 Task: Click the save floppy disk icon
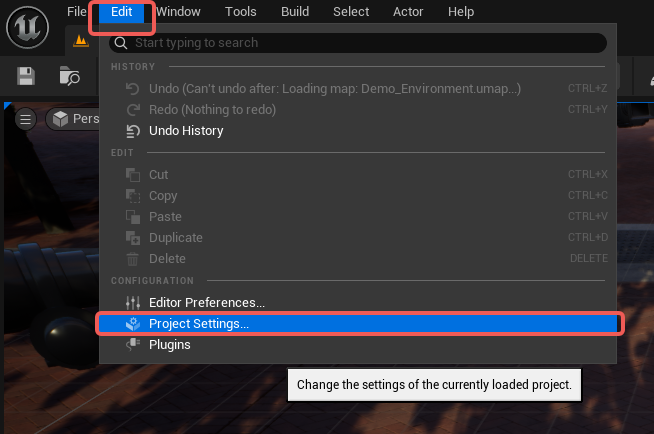pos(26,76)
